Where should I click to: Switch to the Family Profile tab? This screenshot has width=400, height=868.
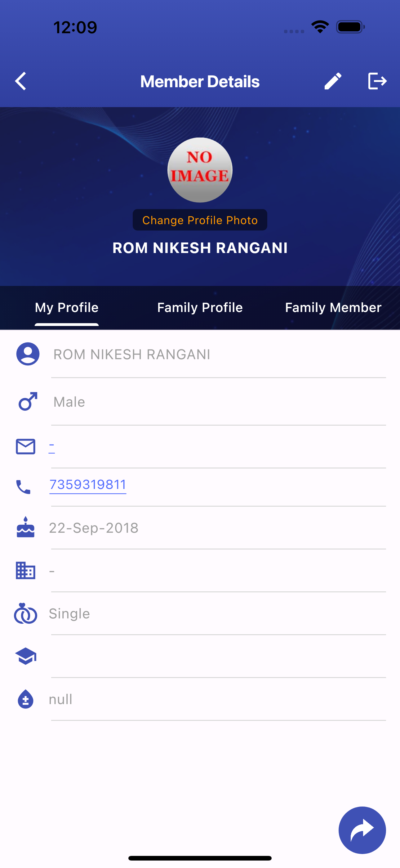pos(200,308)
